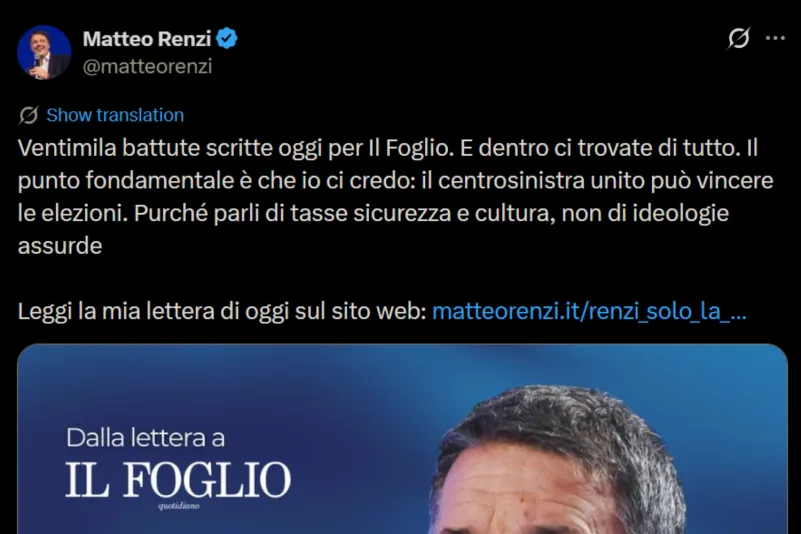Click the 'Dalla lettera a' caption in the image
801x534 pixels.
click(145, 437)
